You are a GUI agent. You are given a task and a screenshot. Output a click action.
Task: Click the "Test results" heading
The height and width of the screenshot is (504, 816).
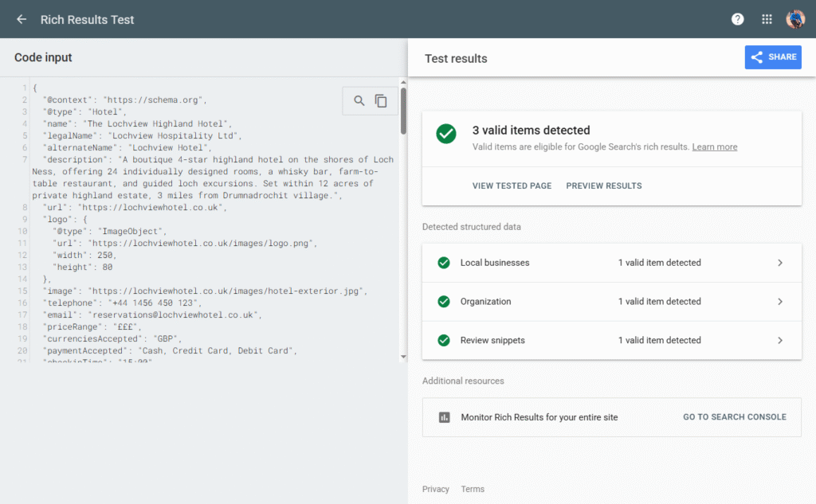point(456,59)
